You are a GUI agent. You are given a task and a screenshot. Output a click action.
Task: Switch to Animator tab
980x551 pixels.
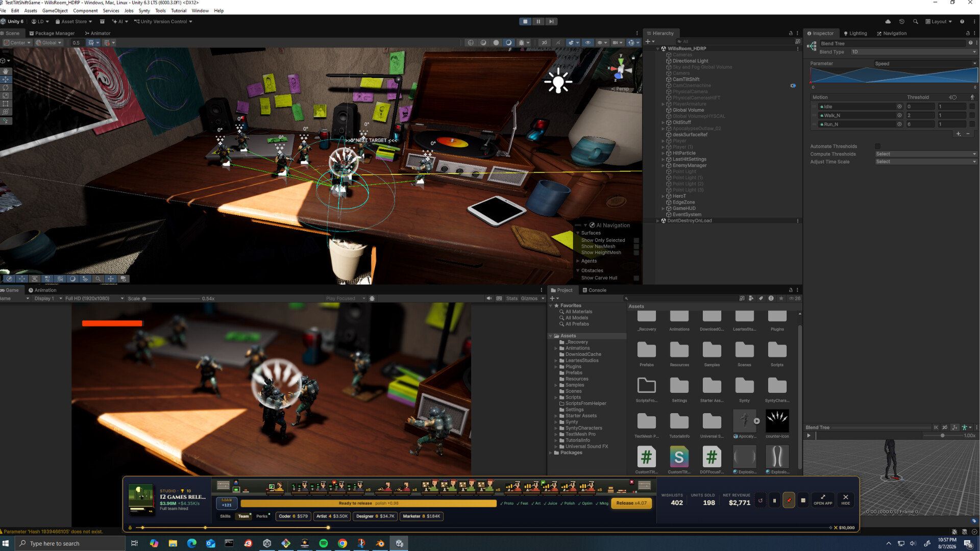pyautogui.click(x=97, y=33)
